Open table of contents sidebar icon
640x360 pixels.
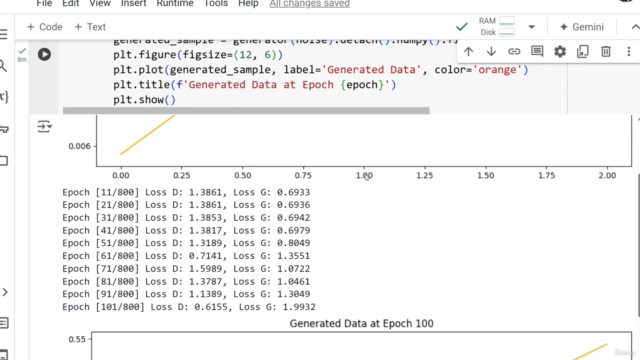click(3, 34)
